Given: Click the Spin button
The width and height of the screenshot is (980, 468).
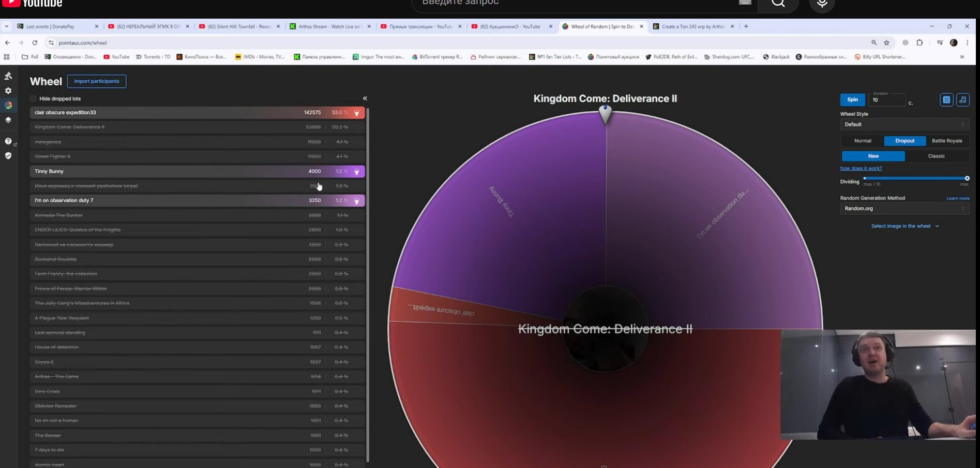Looking at the screenshot, I should click(x=852, y=99).
